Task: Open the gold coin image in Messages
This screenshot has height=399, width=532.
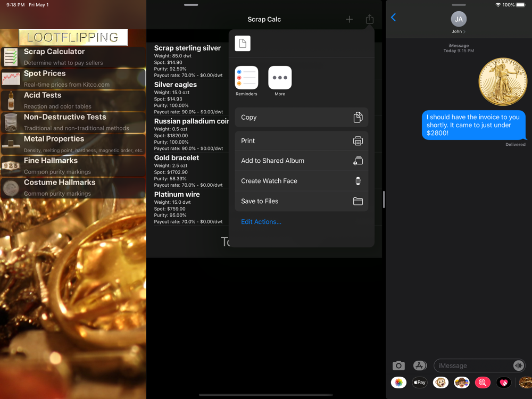Action: (x=503, y=81)
